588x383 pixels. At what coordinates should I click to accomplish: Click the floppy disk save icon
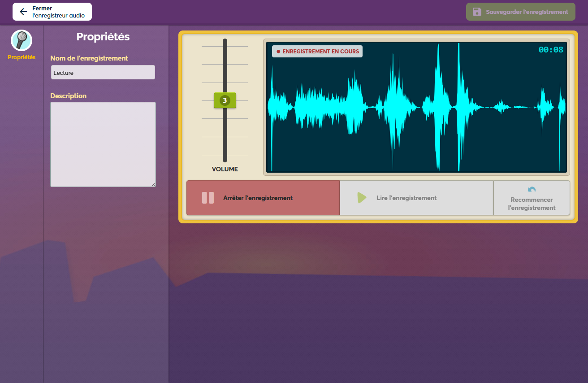(477, 12)
